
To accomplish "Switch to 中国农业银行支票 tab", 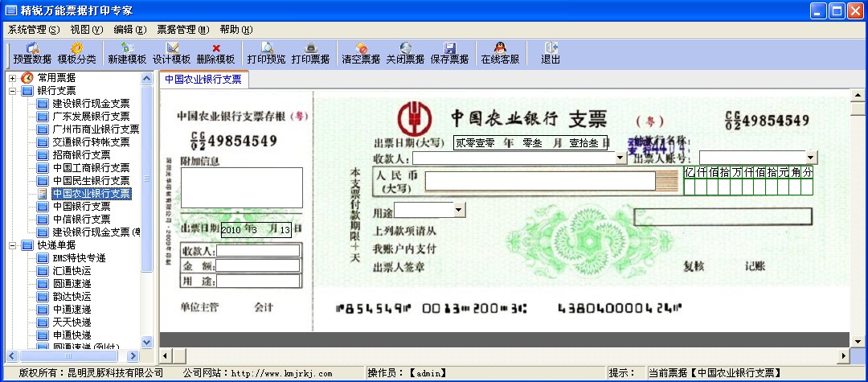I will [203, 79].
